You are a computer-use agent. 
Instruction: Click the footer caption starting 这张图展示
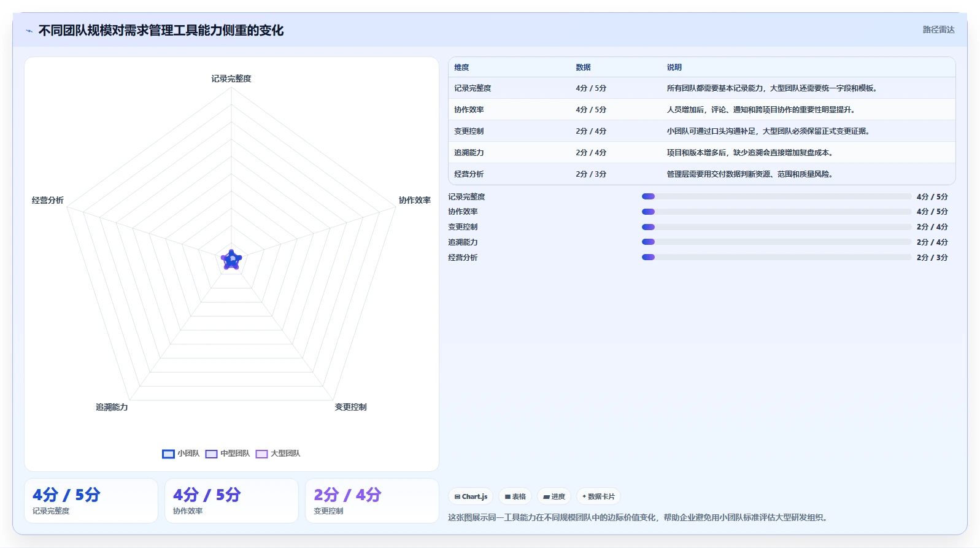[x=638, y=517]
